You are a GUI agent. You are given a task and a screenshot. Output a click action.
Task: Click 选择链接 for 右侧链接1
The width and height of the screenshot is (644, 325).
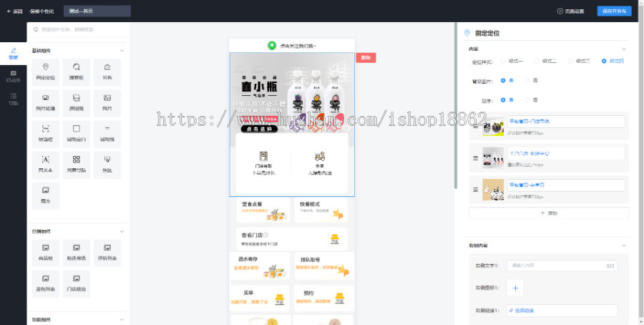(562, 311)
